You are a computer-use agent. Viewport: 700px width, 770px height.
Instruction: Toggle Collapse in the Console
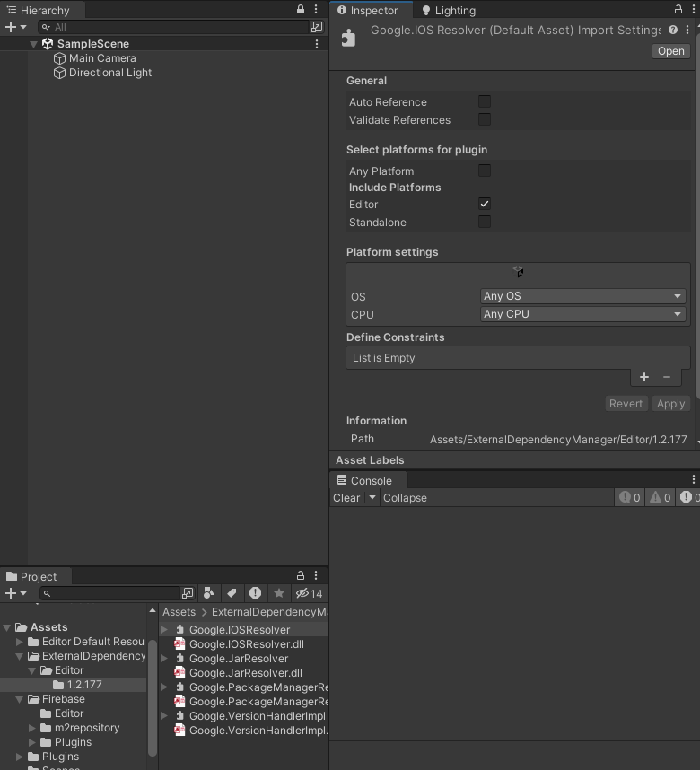coord(406,497)
